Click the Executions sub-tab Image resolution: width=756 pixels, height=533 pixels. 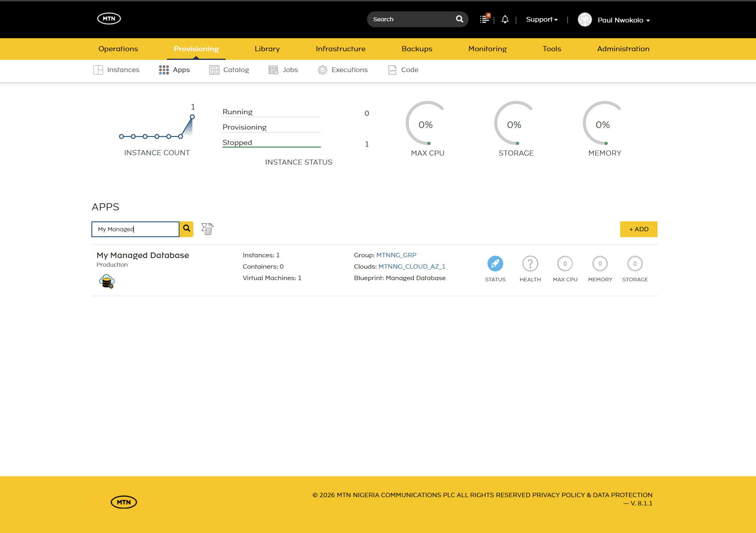click(x=343, y=70)
